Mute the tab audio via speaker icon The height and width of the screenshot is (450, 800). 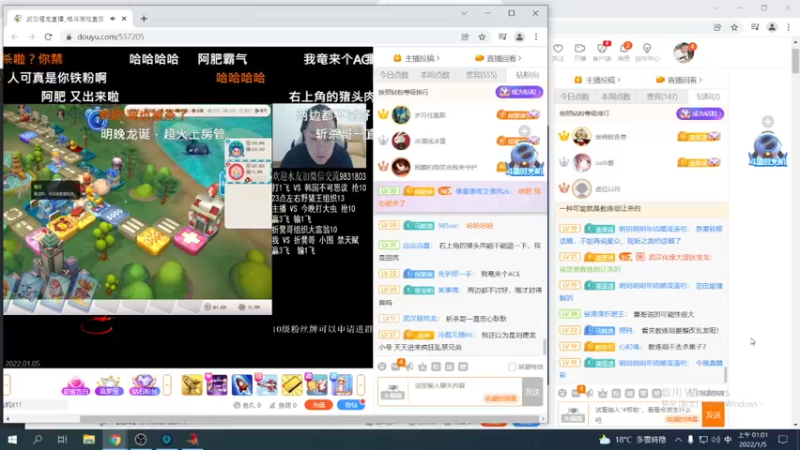click(x=113, y=19)
